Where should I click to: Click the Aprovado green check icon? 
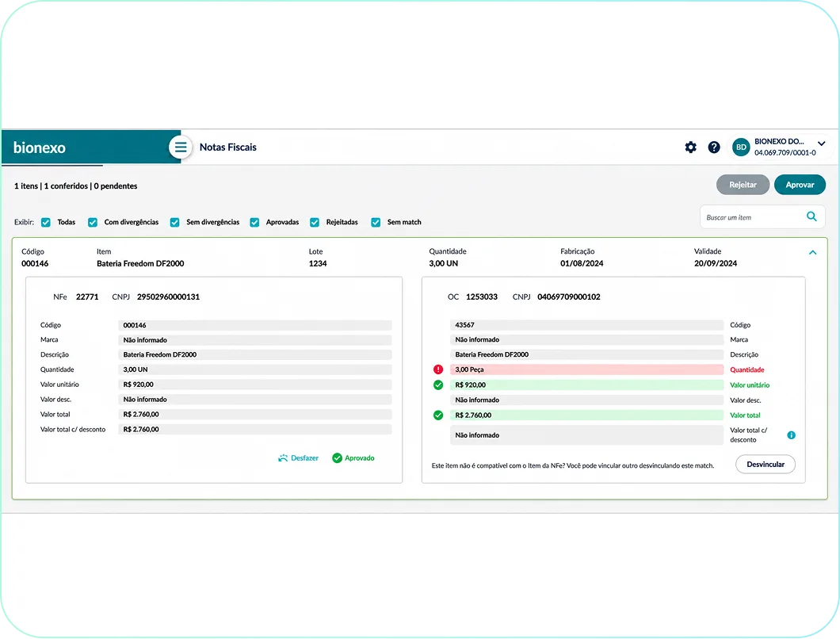[337, 457]
